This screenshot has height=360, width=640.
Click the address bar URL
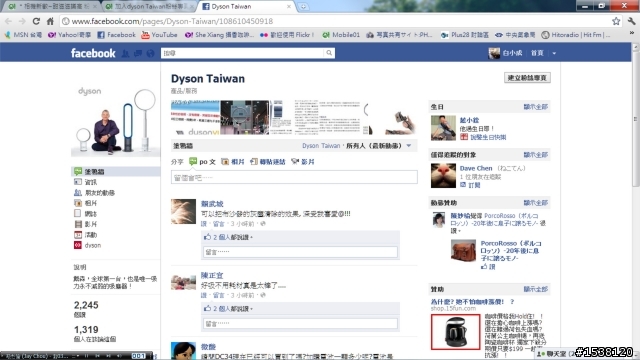(172, 21)
